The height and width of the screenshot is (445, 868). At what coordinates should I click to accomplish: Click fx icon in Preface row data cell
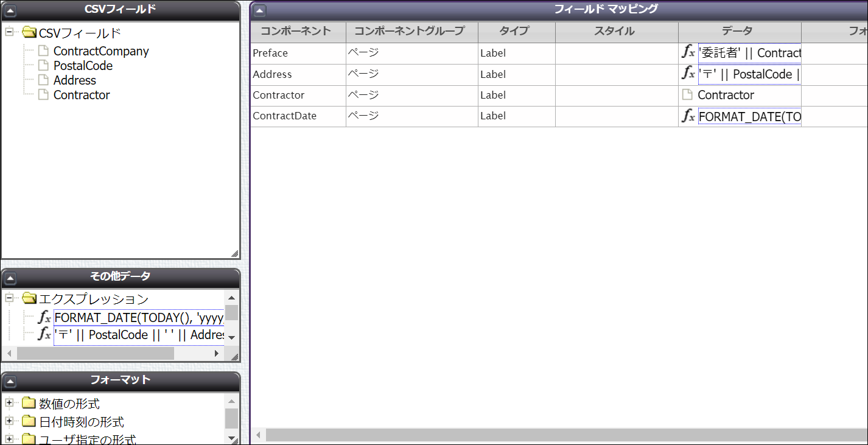tap(688, 53)
